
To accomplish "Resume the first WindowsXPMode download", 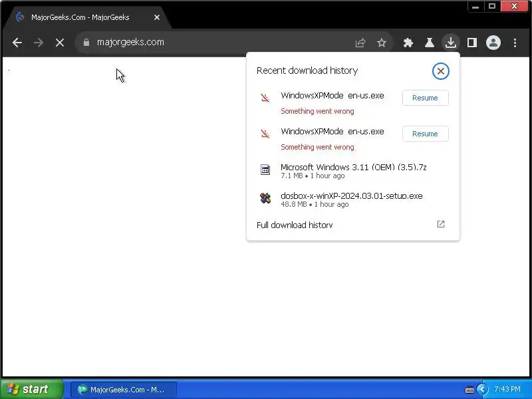I will (x=425, y=98).
